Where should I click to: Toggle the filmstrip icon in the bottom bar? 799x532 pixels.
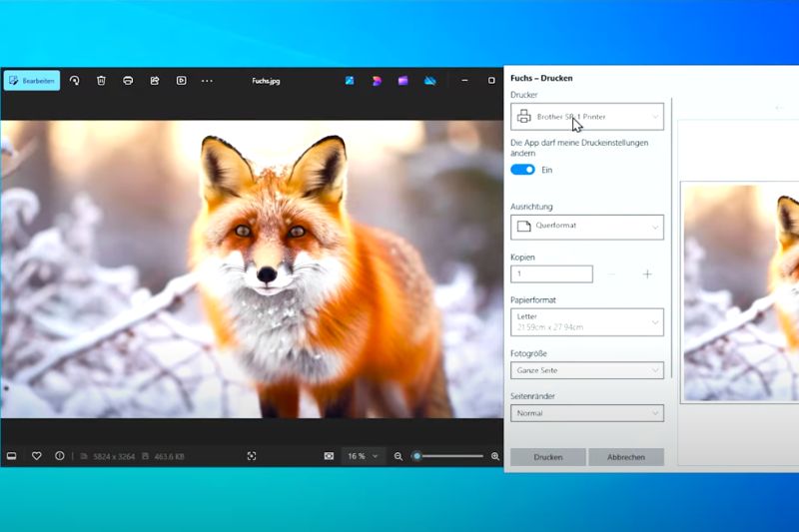[12, 456]
